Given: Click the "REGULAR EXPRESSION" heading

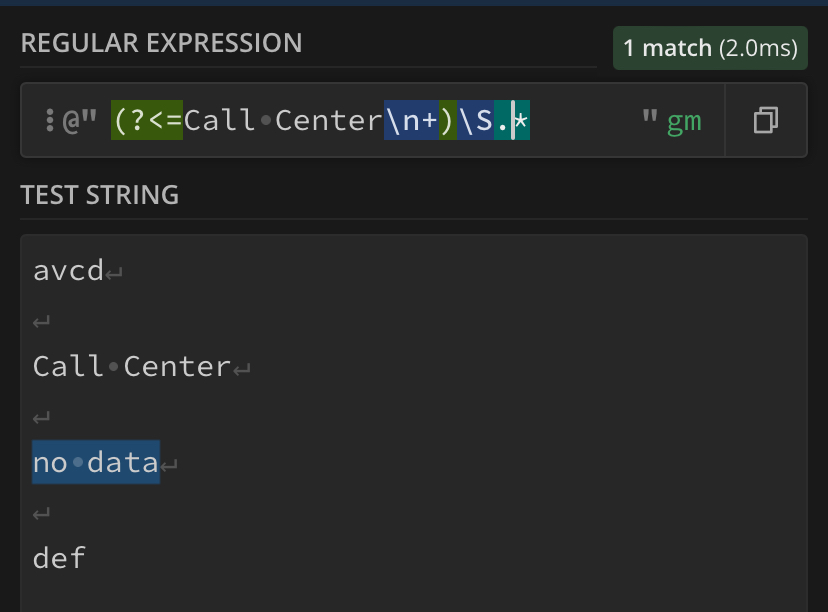Looking at the screenshot, I should 161,43.
